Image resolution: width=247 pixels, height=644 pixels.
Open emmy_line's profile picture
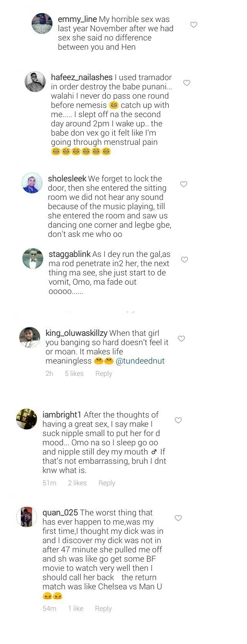[42, 23]
